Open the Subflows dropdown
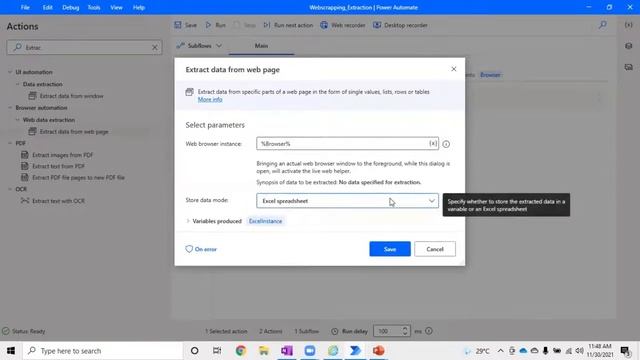The image size is (640, 360). (199, 46)
